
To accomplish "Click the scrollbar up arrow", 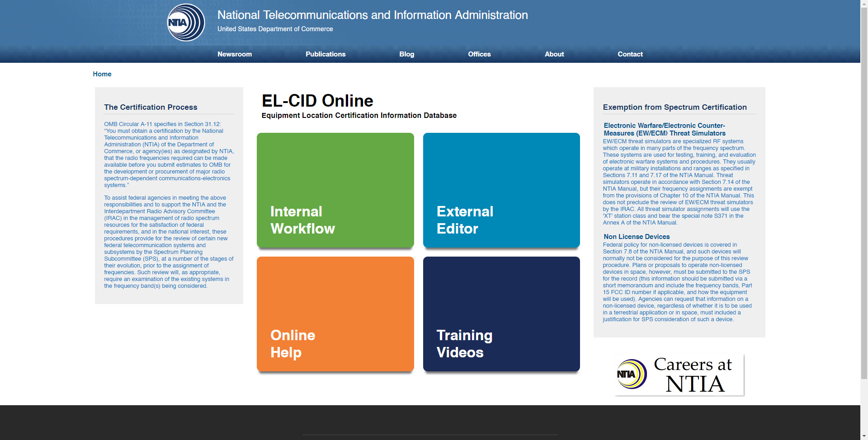I will pos(864,4).
